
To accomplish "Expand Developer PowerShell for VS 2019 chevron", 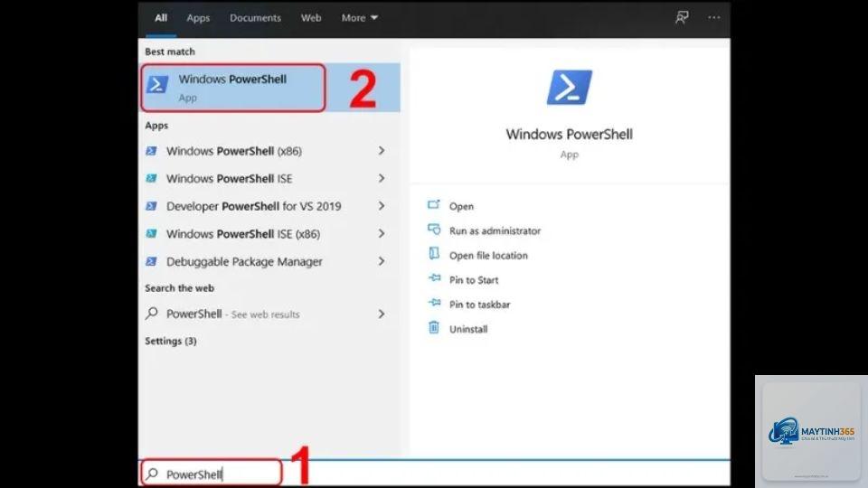I will tap(381, 206).
